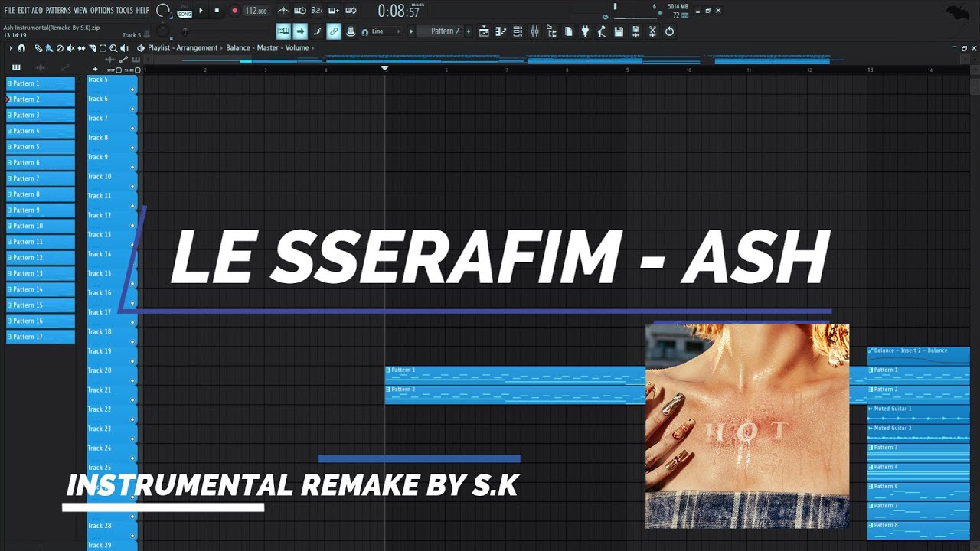Mute Track 5 via its dot

click(132, 90)
